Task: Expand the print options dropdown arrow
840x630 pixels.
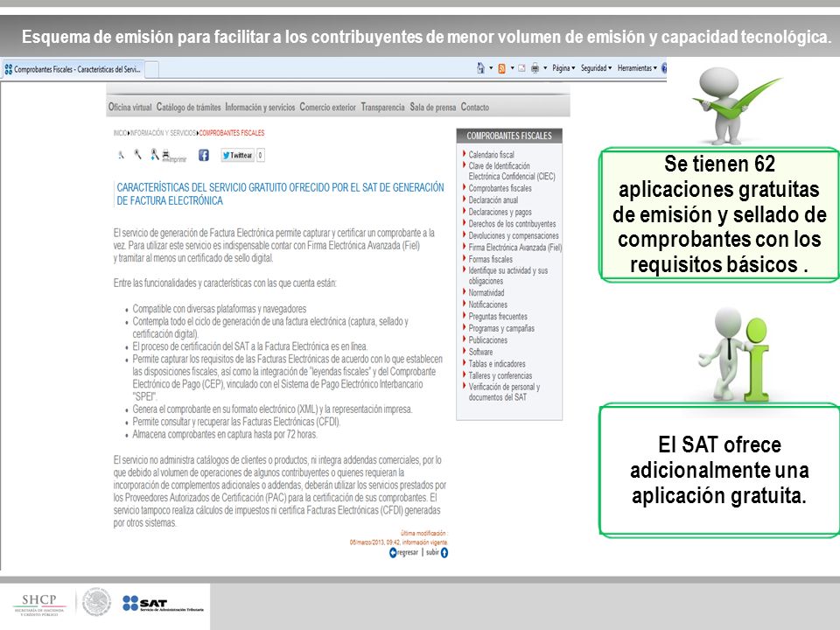Action: point(545,68)
